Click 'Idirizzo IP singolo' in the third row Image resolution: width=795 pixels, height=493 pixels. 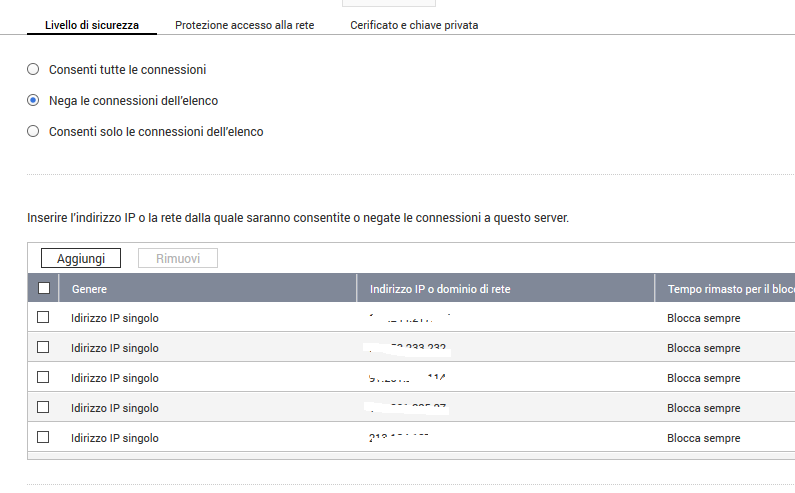point(115,378)
